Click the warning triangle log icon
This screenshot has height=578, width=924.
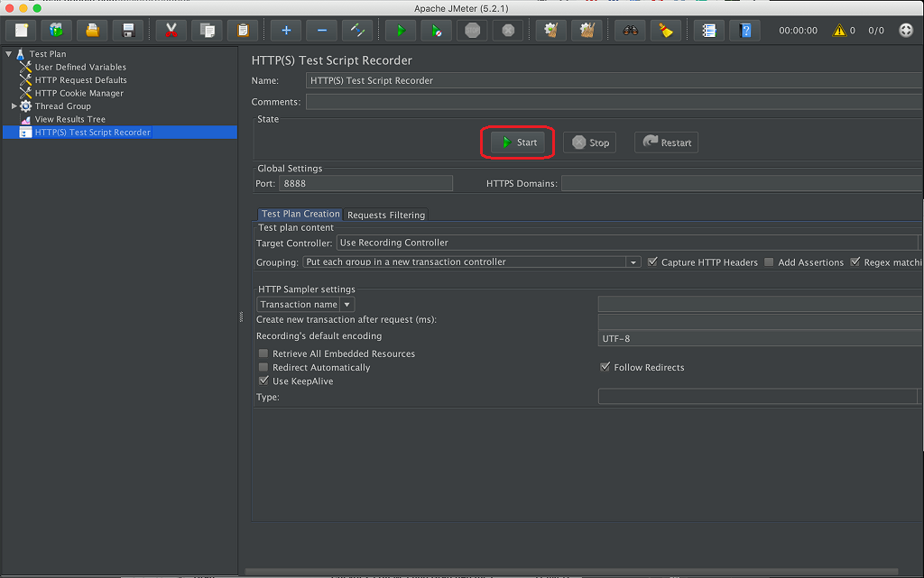(839, 31)
